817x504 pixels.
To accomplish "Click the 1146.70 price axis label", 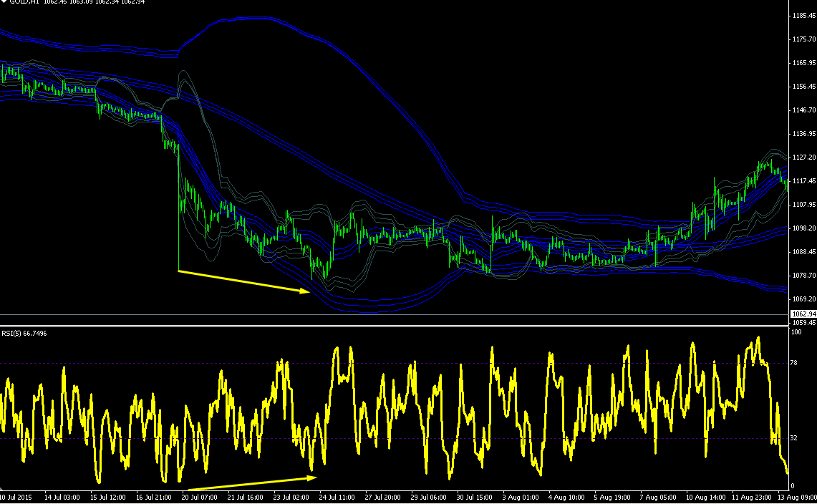I will [804, 110].
